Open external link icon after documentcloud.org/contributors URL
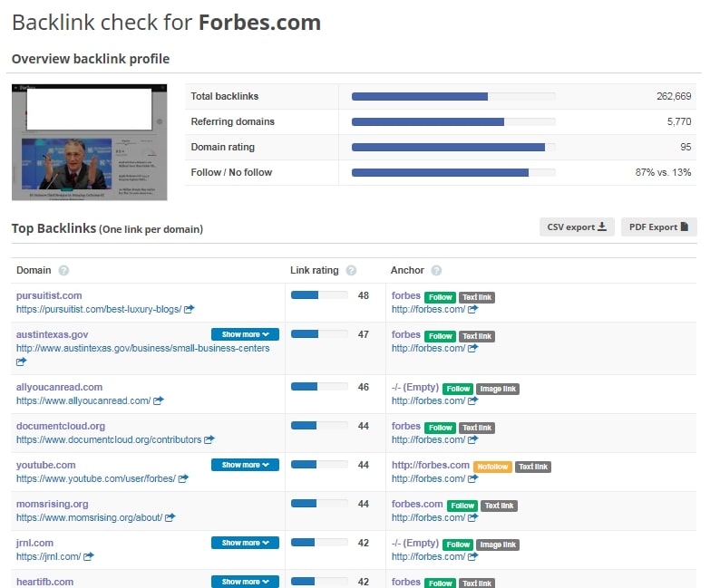The image size is (710, 588). tap(209, 439)
